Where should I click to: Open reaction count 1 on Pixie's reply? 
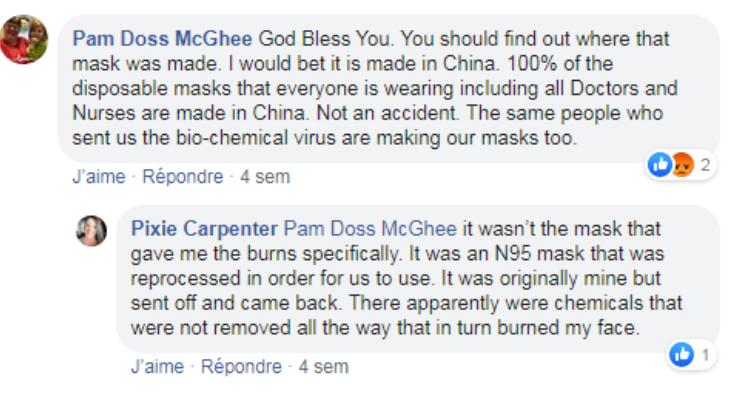tap(705, 355)
